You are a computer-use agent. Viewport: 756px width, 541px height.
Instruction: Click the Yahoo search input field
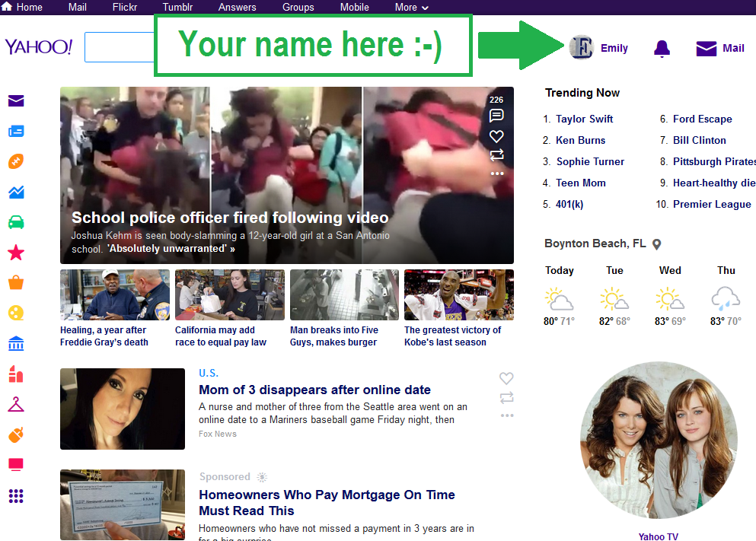[120, 47]
